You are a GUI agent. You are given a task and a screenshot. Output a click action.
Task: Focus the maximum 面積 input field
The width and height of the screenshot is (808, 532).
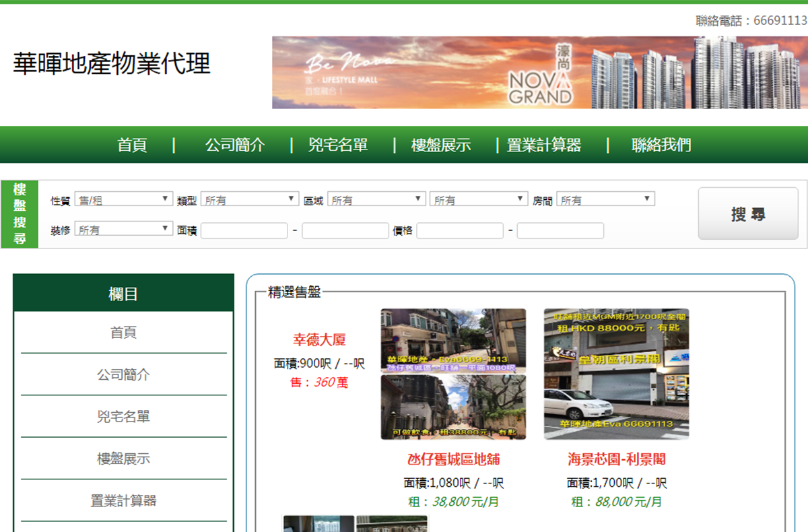345,230
